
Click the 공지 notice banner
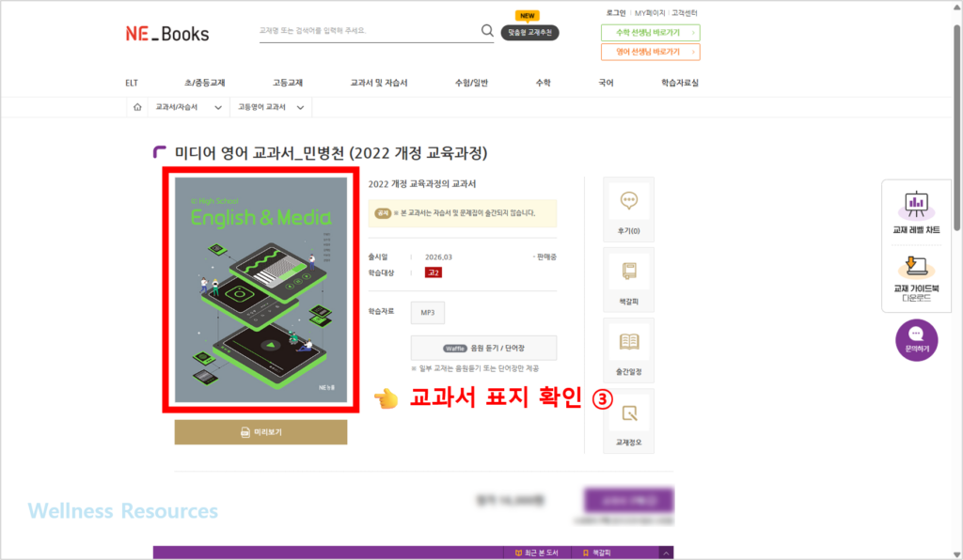tap(463, 213)
